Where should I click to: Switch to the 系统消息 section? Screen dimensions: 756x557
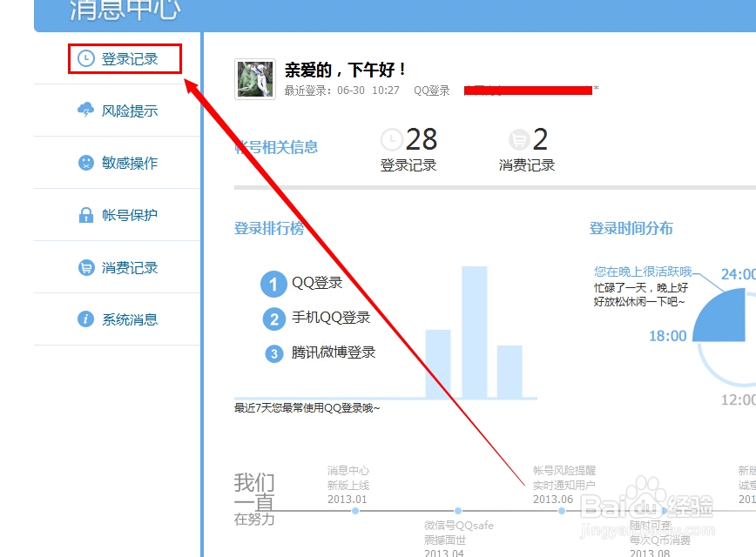132,319
